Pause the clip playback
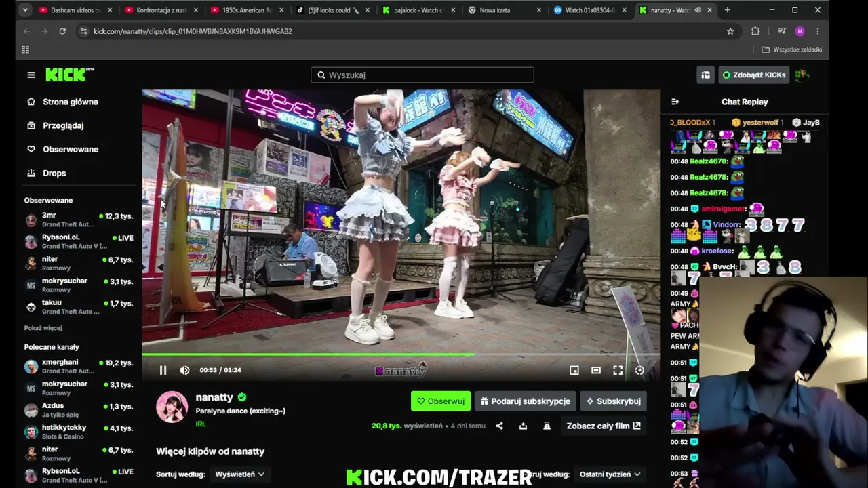The image size is (868, 488). click(x=163, y=370)
